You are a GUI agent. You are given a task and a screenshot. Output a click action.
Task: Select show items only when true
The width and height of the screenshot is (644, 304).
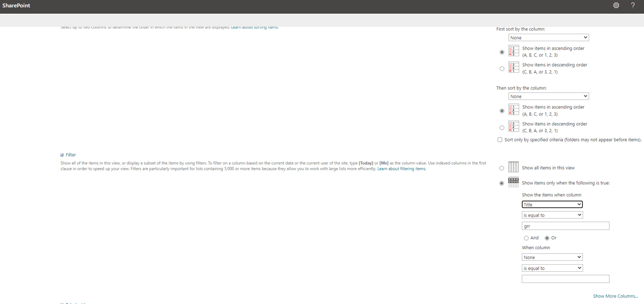[502, 183]
